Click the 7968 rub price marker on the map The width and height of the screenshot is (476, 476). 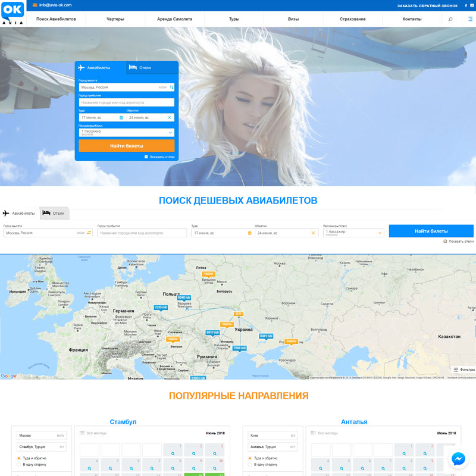tap(239, 348)
